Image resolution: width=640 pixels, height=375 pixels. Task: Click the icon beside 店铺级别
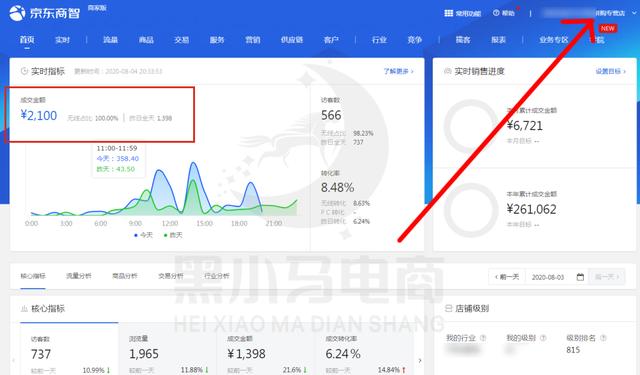click(448, 308)
